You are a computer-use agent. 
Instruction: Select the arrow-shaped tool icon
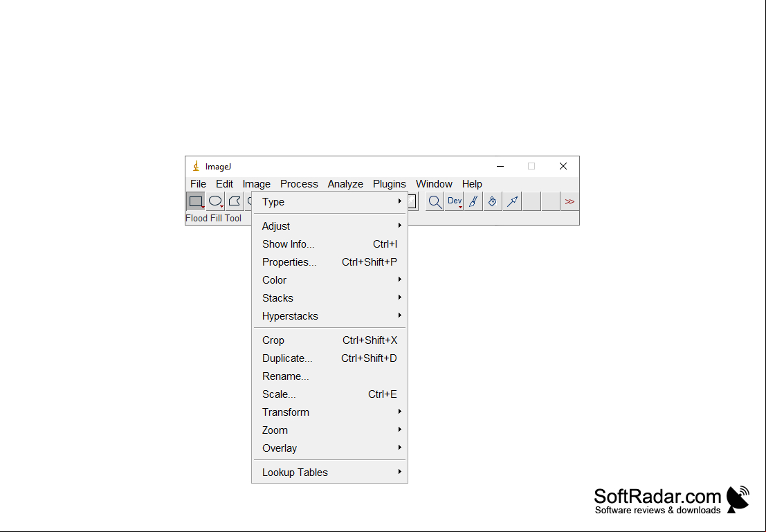coord(512,201)
